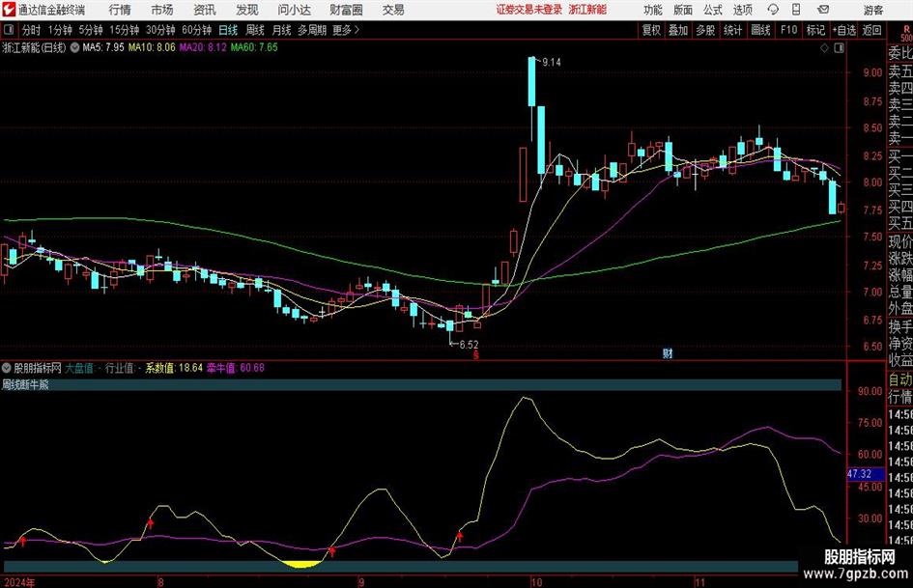Image resolution: width=913 pixels, height=588 pixels.
Task: Click the mobile phone icon
Action: tap(796, 10)
